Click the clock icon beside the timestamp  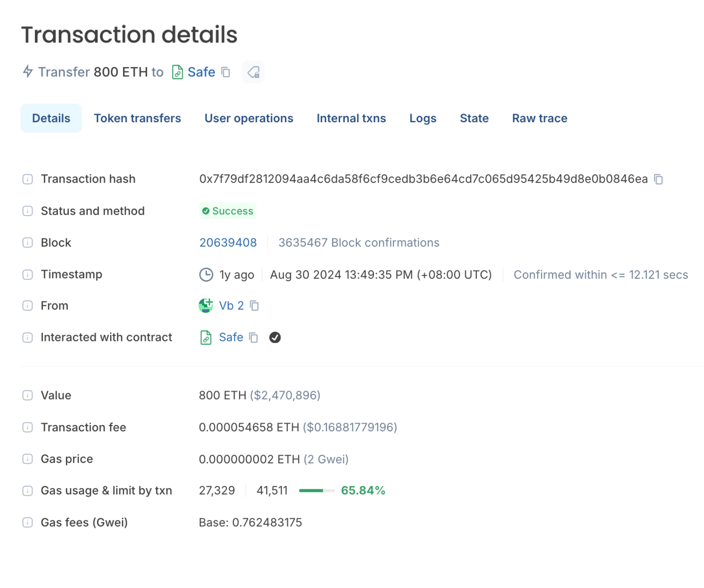206,275
